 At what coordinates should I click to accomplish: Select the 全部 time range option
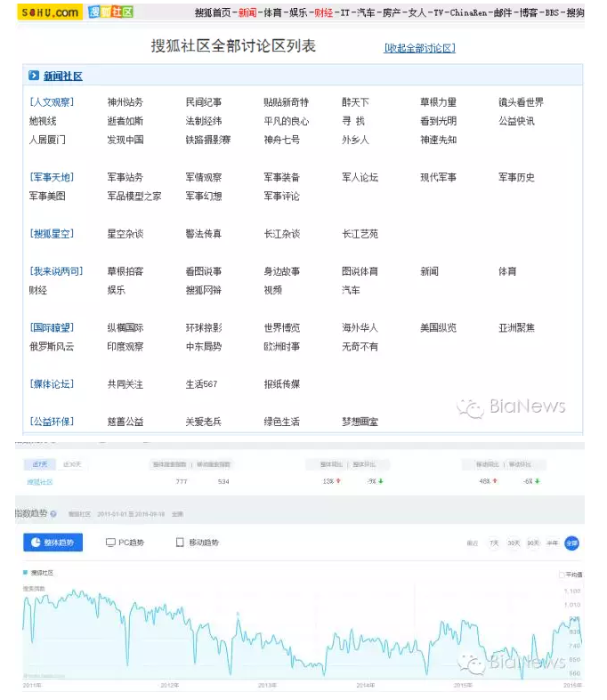pyautogui.click(x=571, y=543)
